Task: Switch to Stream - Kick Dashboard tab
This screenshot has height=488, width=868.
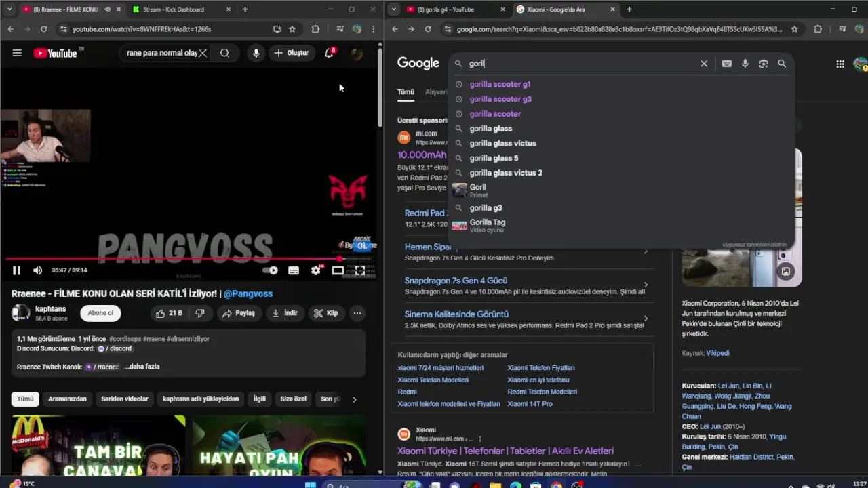Action: point(174,9)
